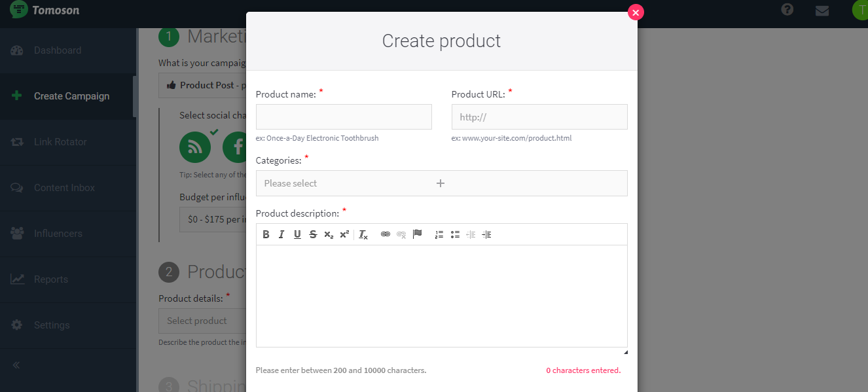Screen dimensions: 868x392
Task: Toggle bold formatting in description editor
Action: click(x=266, y=234)
